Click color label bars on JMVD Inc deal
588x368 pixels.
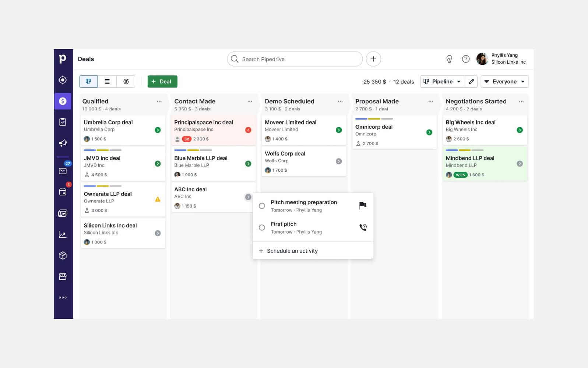pyautogui.click(x=102, y=150)
